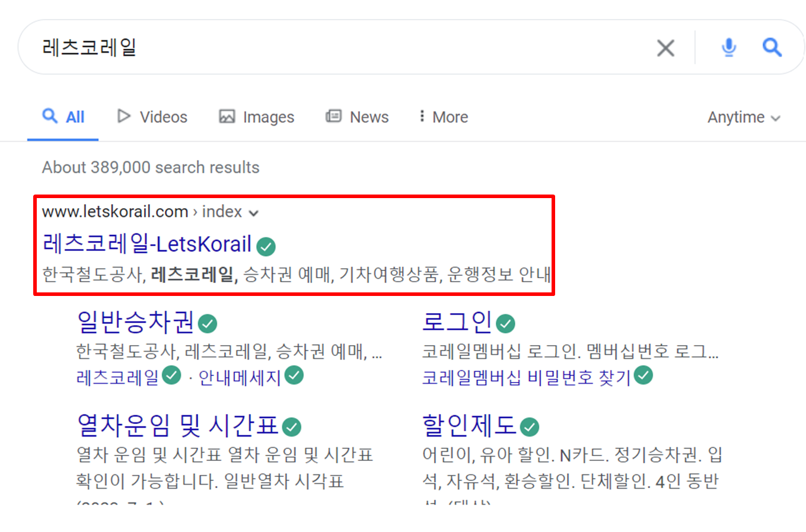Open the More search categories menu
Screen dimensions: 806x532
[x=442, y=116]
